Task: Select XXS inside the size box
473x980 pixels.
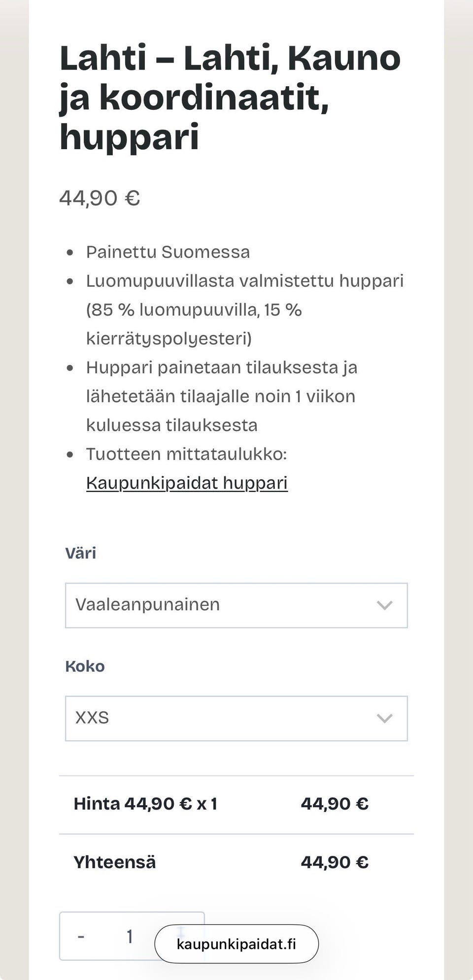Action: (94, 719)
